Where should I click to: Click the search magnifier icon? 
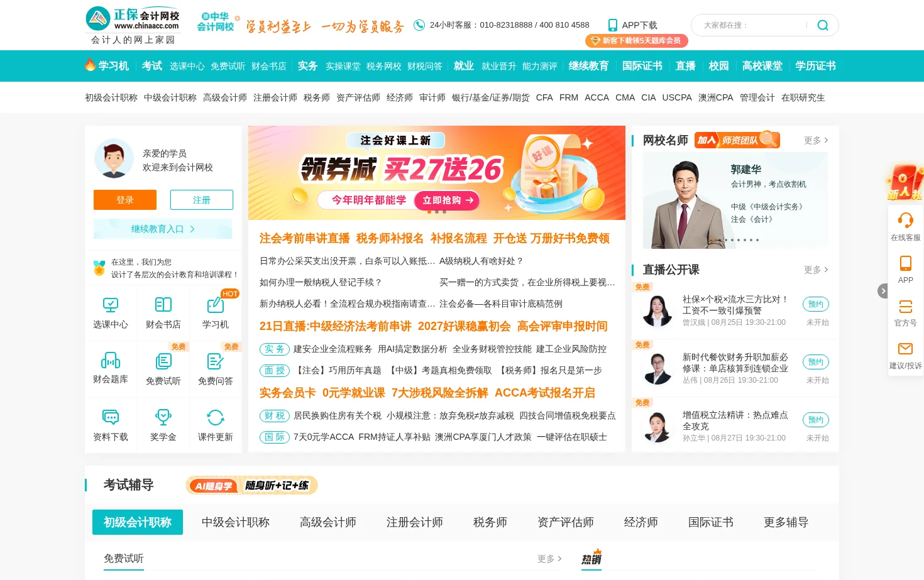(x=822, y=25)
